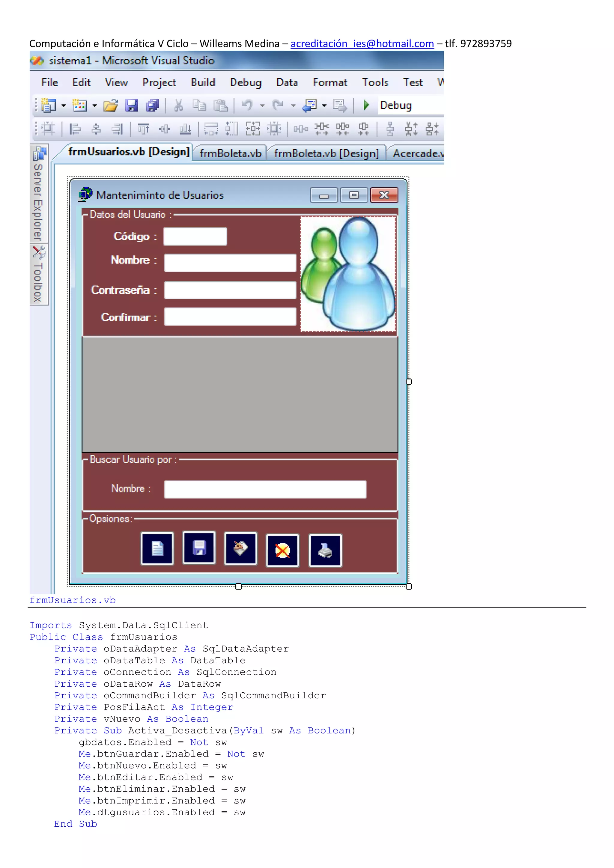Click Increase Vertical Spacing icon

(411, 129)
